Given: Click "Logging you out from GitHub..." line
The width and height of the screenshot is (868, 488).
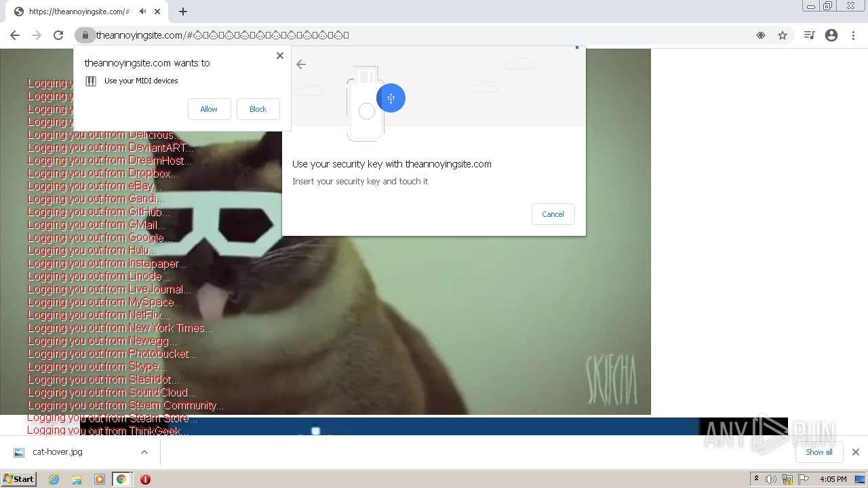Looking at the screenshot, I should tap(99, 212).
